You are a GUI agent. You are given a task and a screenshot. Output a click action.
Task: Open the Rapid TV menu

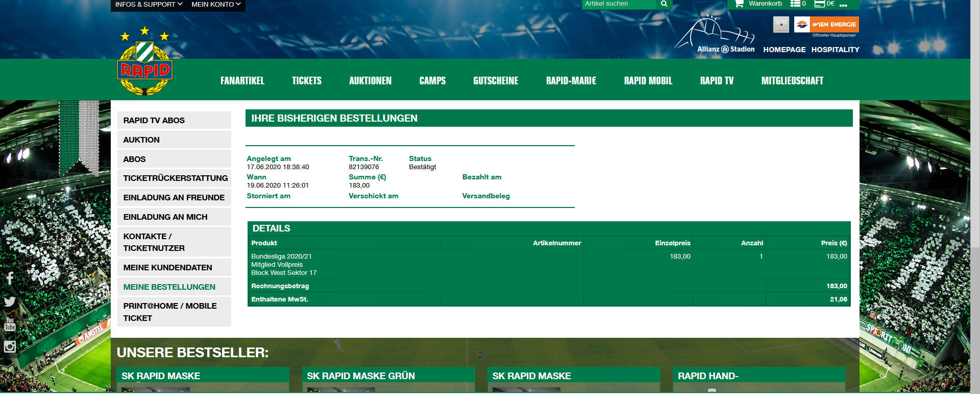pos(717,81)
